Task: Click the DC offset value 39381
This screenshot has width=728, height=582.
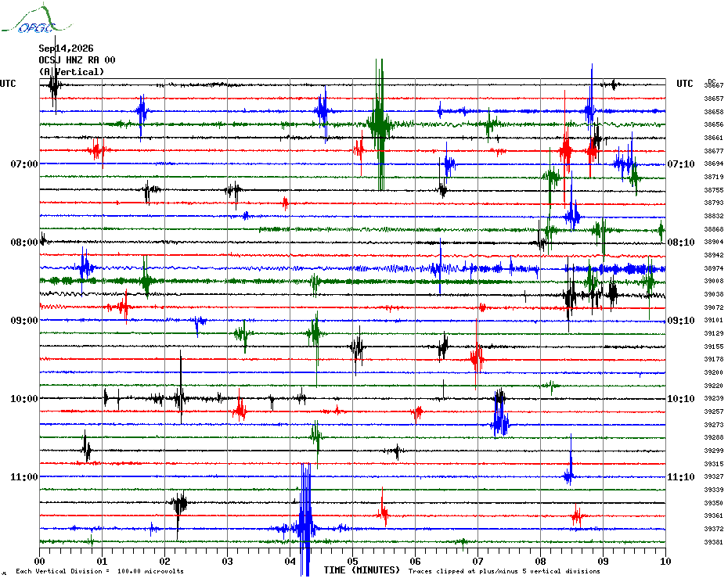Action: (714, 542)
